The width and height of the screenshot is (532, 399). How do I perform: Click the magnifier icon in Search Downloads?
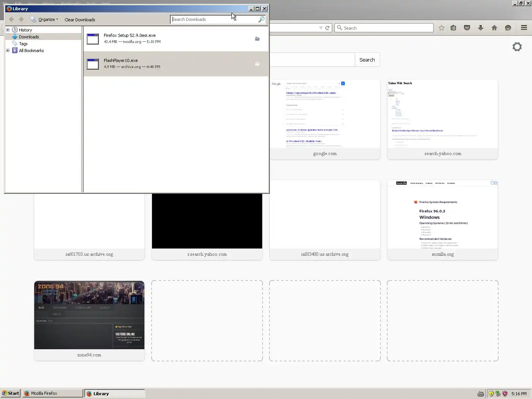click(x=261, y=19)
